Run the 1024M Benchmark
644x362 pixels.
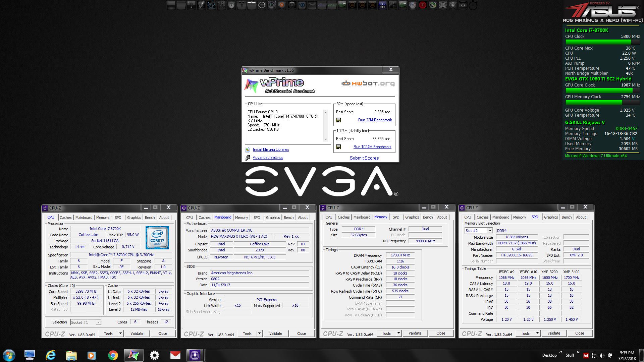pyautogui.click(x=372, y=147)
